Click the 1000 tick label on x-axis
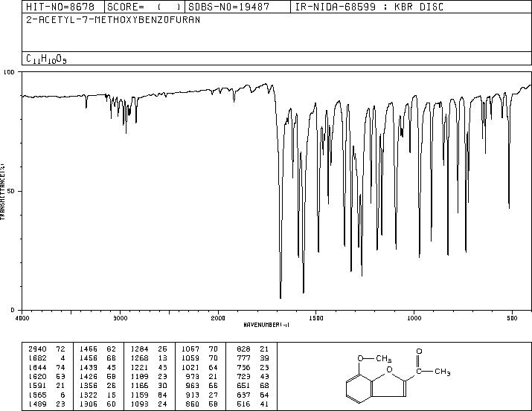 (x=414, y=318)
